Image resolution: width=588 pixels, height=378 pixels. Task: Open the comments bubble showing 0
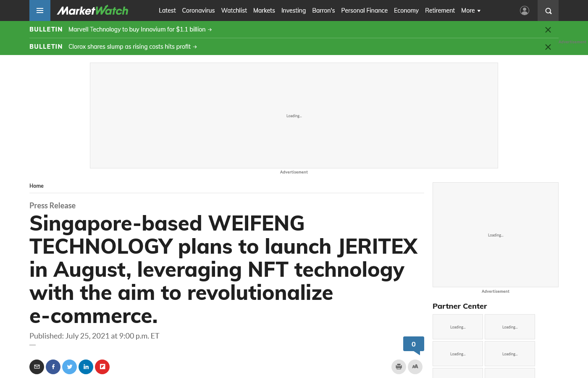[x=414, y=345]
